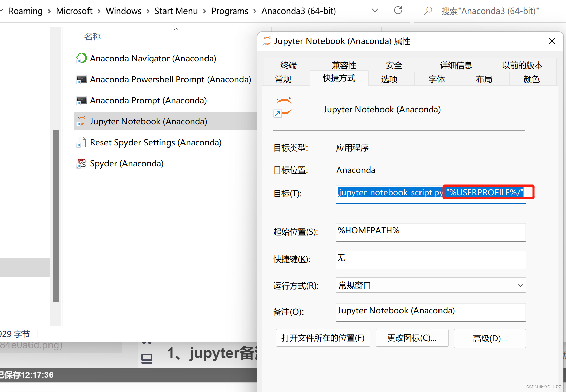566x392 pixels.
Task: Select Anaconda Powershell Prompt (Anaconda) file name
Action: tap(171, 79)
